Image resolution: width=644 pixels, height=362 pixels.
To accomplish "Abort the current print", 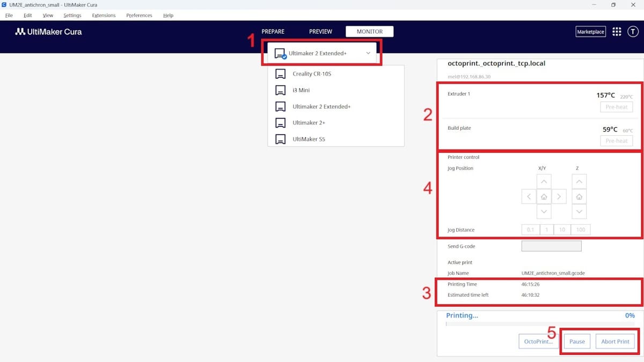I will (615, 341).
